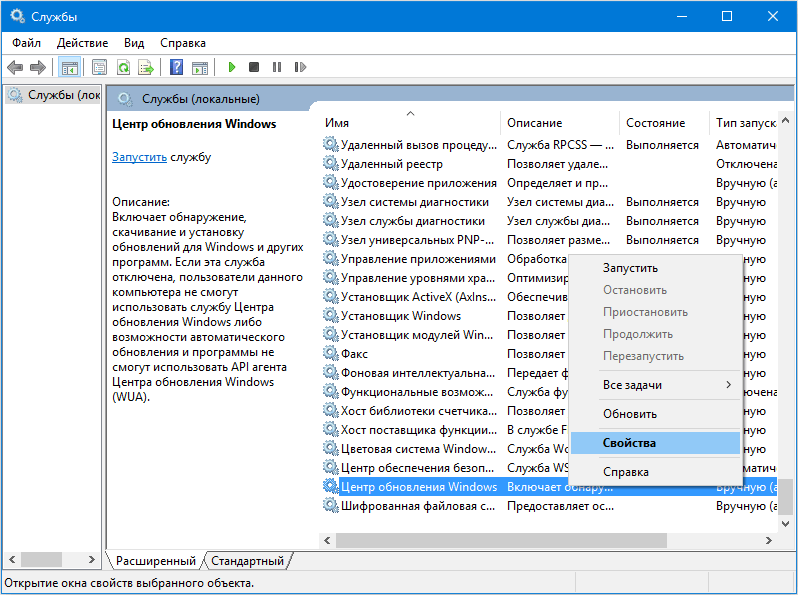
Task: Click the blue Help question mark icon
Action: [176, 68]
